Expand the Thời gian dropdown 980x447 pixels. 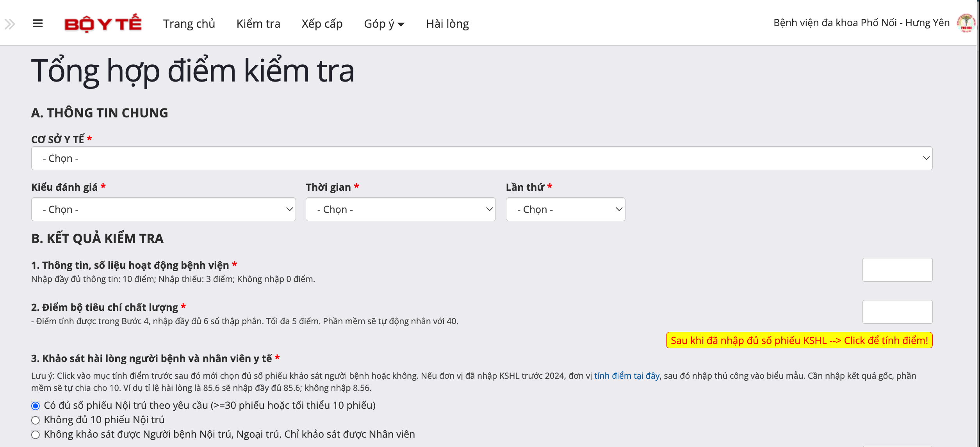click(x=400, y=209)
